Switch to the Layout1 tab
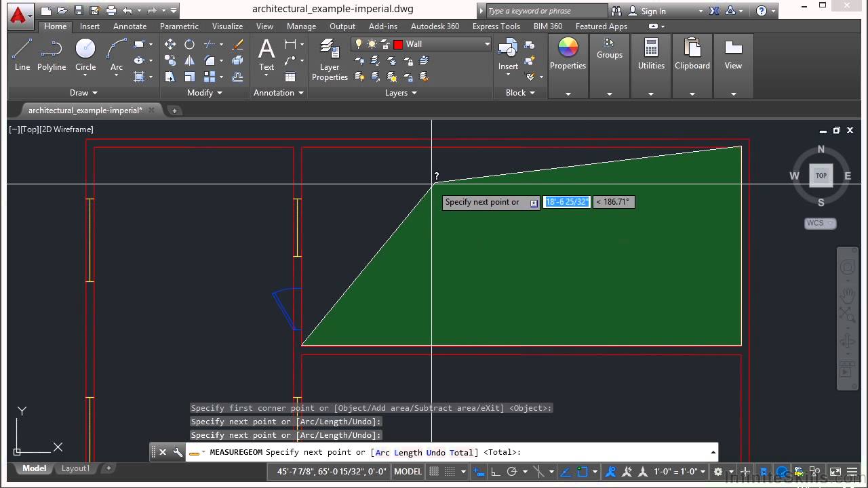The image size is (868, 488). click(x=75, y=468)
